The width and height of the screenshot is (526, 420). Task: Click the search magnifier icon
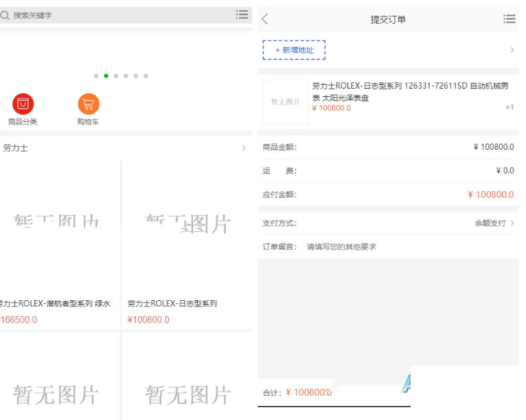pos(4,15)
